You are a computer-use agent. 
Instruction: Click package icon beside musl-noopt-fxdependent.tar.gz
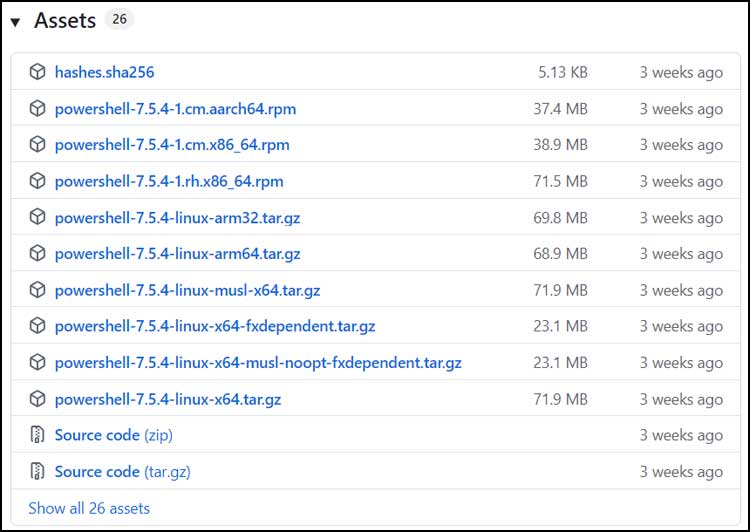(x=37, y=363)
